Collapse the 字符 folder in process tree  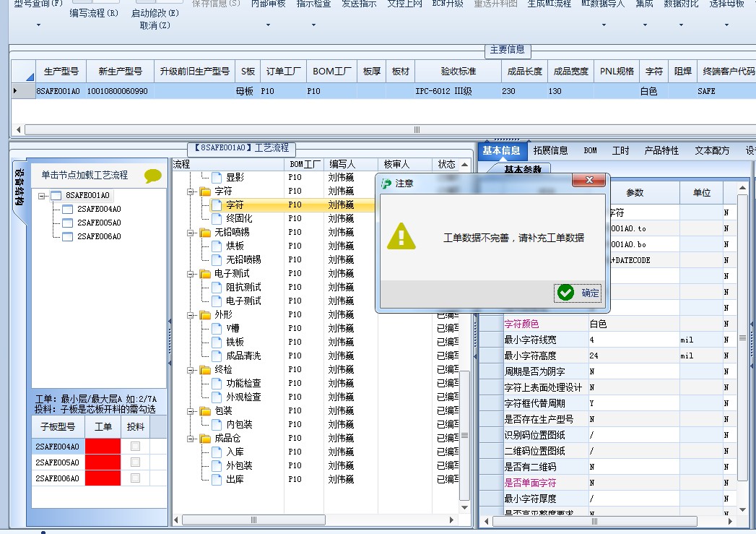pos(191,191)
